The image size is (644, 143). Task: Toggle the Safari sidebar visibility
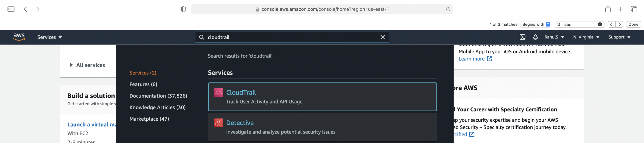11,9
